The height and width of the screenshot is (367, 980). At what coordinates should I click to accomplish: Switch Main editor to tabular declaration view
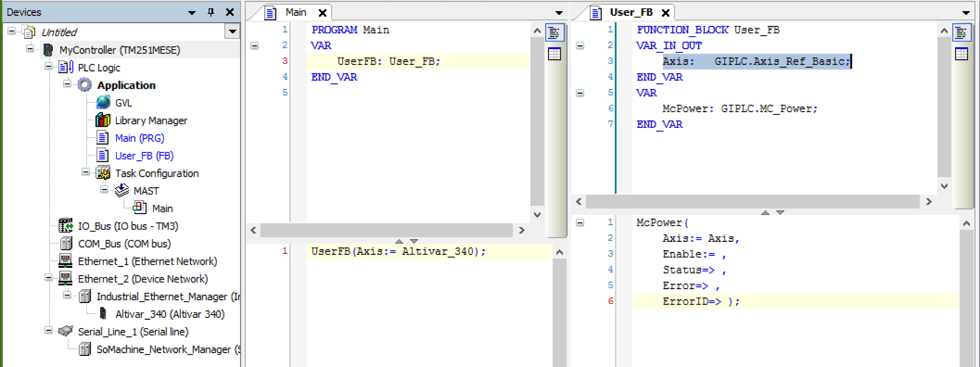point(554,54)
